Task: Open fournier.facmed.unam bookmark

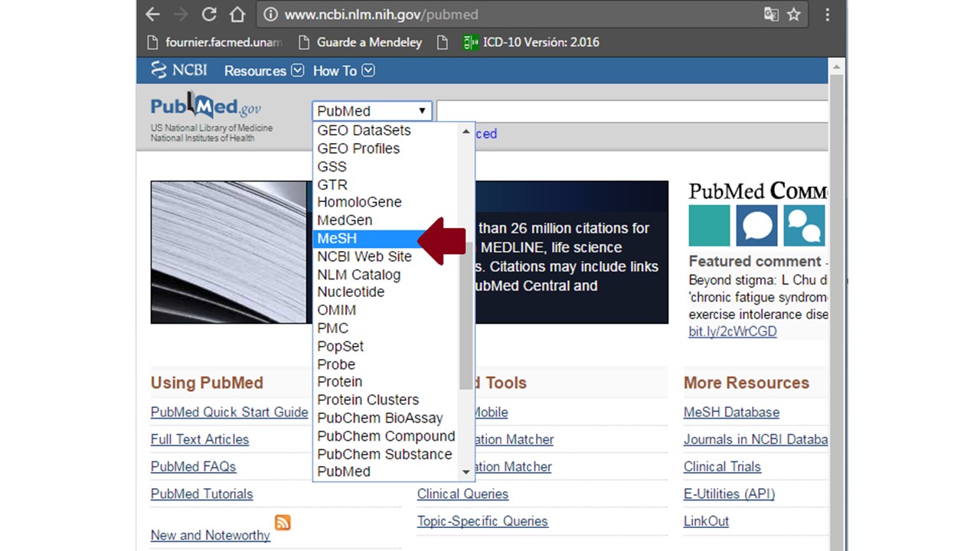Action: coord(214,42)
